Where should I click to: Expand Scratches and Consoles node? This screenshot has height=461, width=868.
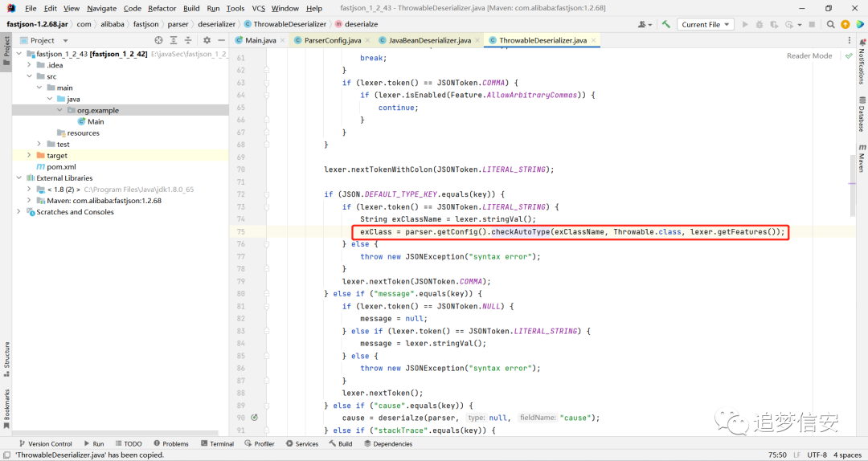(18, 212)
